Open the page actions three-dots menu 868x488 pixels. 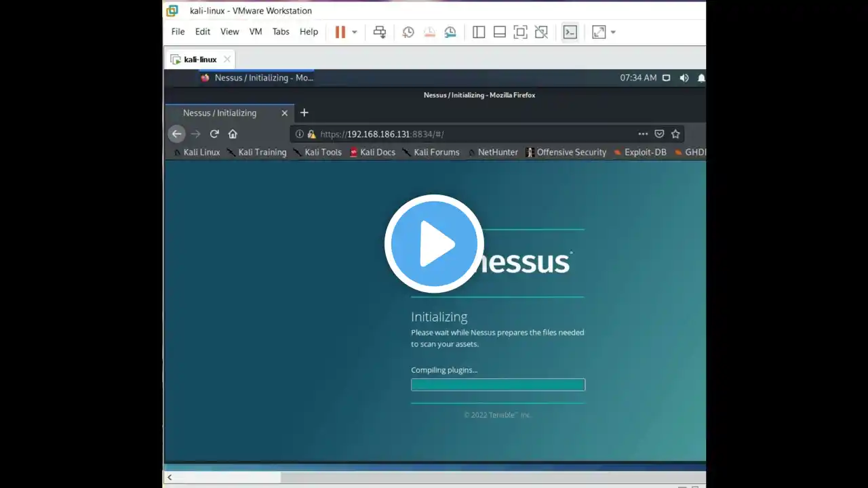pos(643,134)
